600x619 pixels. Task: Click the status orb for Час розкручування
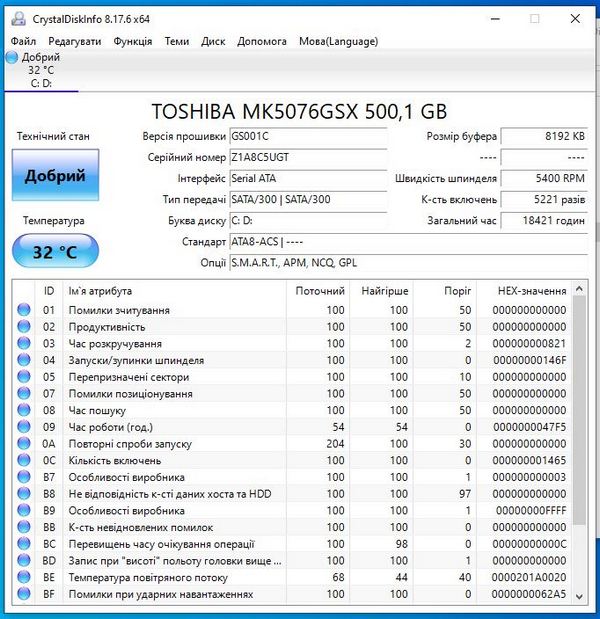[x=24, y=344]
